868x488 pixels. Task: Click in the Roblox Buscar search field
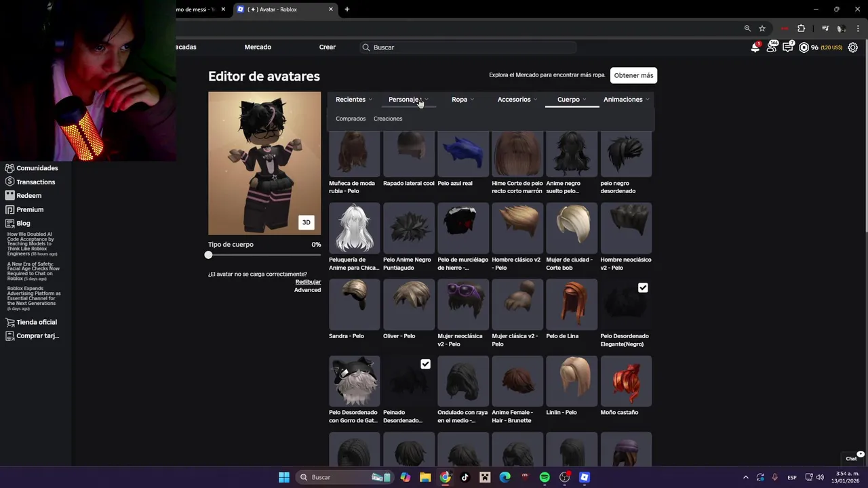468,47
